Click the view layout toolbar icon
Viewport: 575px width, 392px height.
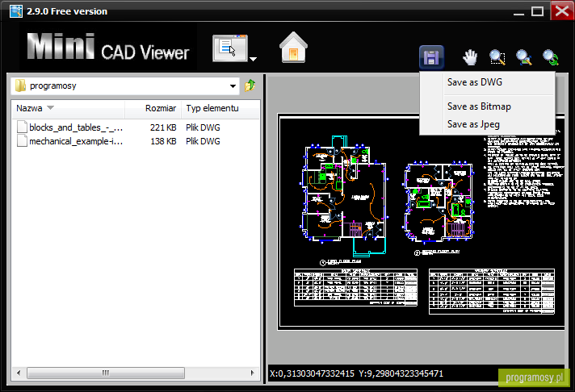pos(230,48)
